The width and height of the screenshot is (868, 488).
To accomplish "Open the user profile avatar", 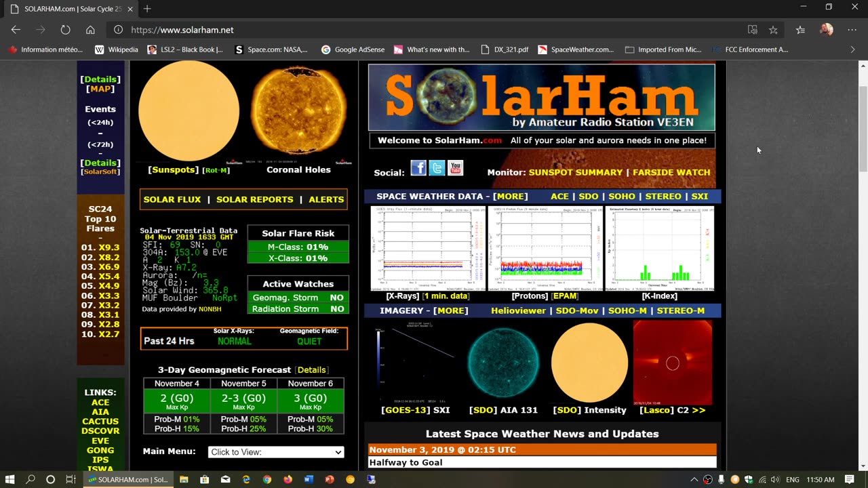I will pyautogui.click(x=826, y=30).
